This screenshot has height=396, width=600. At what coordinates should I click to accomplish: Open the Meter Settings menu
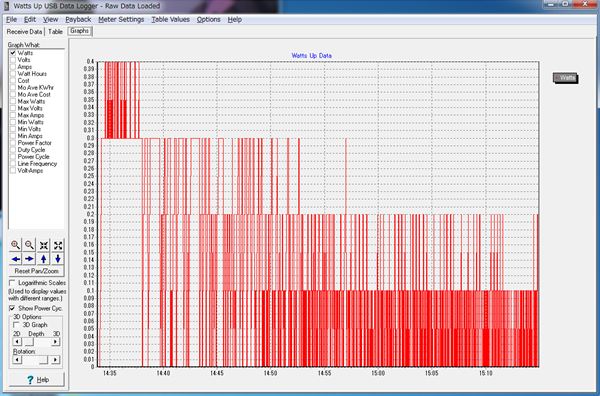(121, 20)
